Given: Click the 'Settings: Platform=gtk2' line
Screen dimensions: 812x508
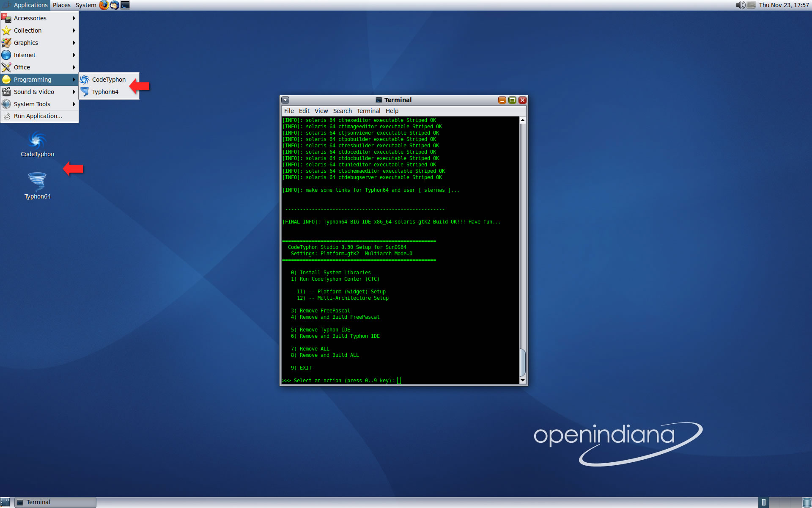Looking at the screenshot, I should click(x=351, y=254).
